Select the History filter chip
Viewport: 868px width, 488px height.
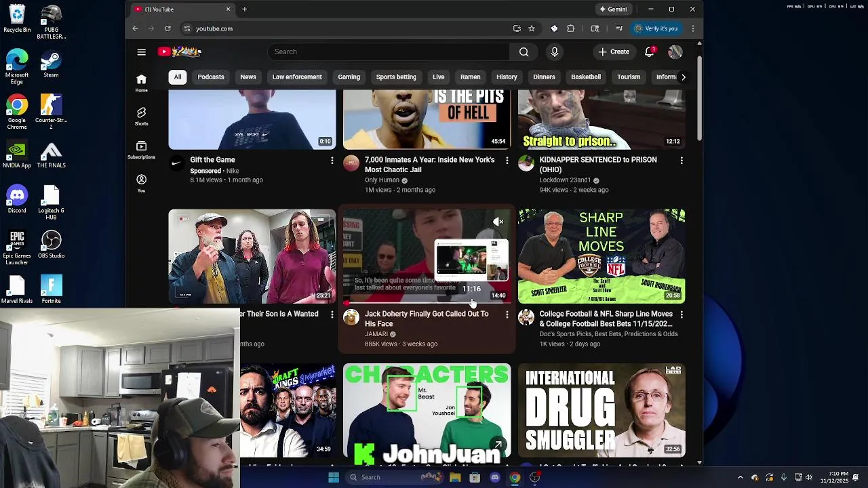(x=507, y=77)
